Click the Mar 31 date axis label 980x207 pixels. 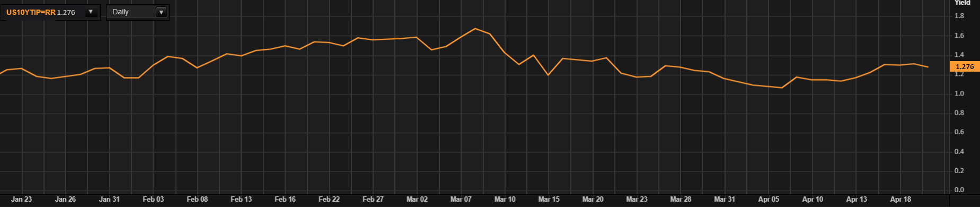click(x=725, y=200)
